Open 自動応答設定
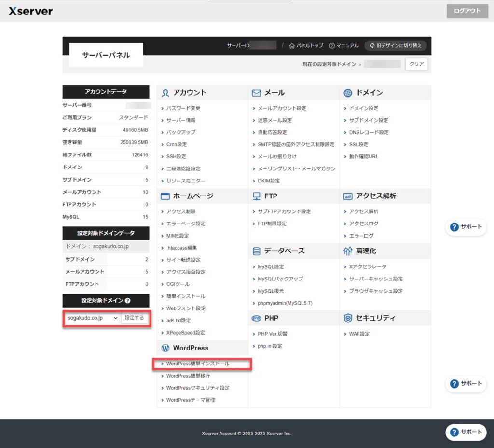This screenshot has width=494, height=448. point(272,132)
